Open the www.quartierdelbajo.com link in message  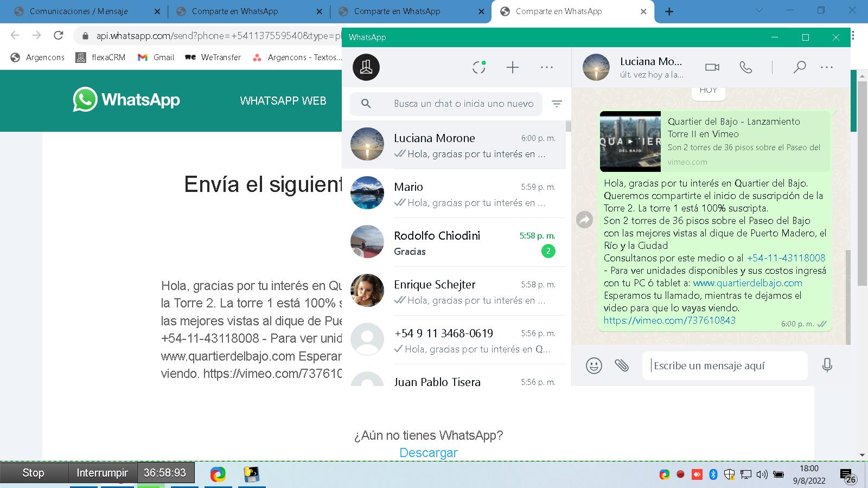(748, 283)
